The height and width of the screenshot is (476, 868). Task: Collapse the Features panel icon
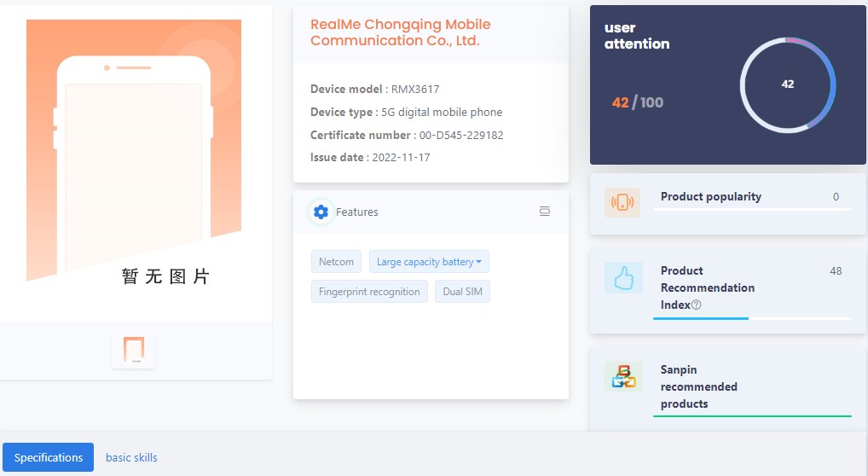click(545, 211)
